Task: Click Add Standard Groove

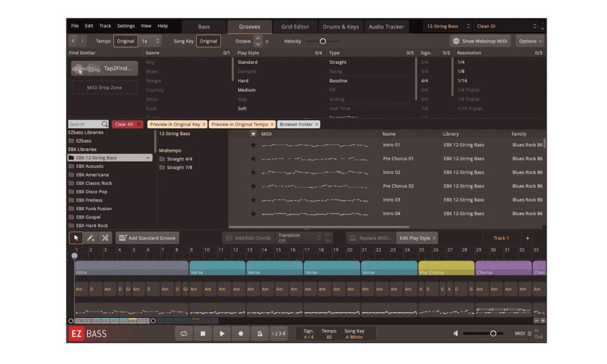Action: click(147, 238)
